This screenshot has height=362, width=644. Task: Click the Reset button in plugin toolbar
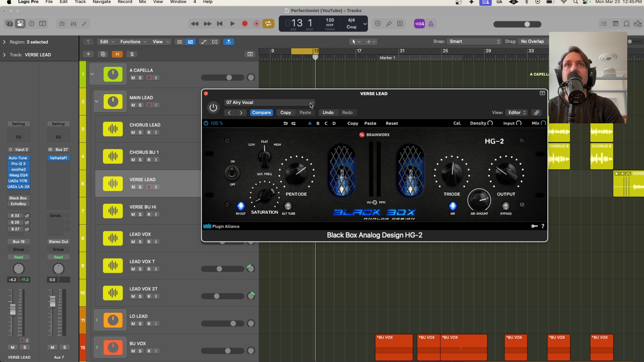point(391,123)
